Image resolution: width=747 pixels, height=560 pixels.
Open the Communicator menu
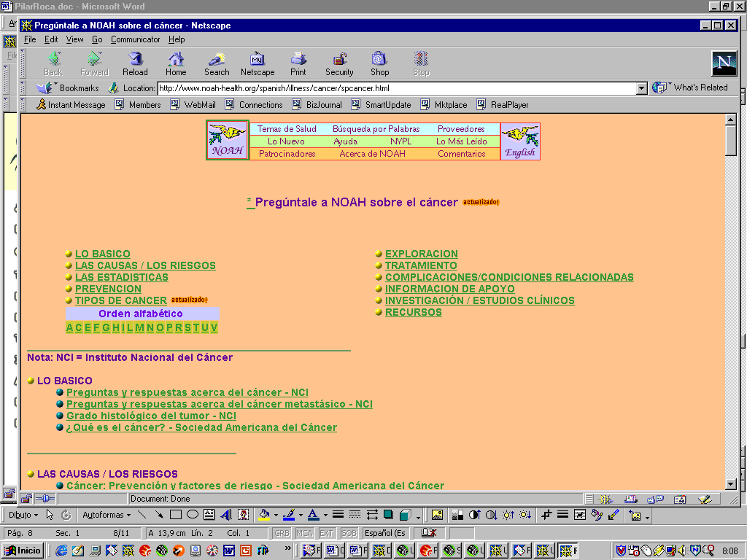pyautogui.click(x=135, y=39)
